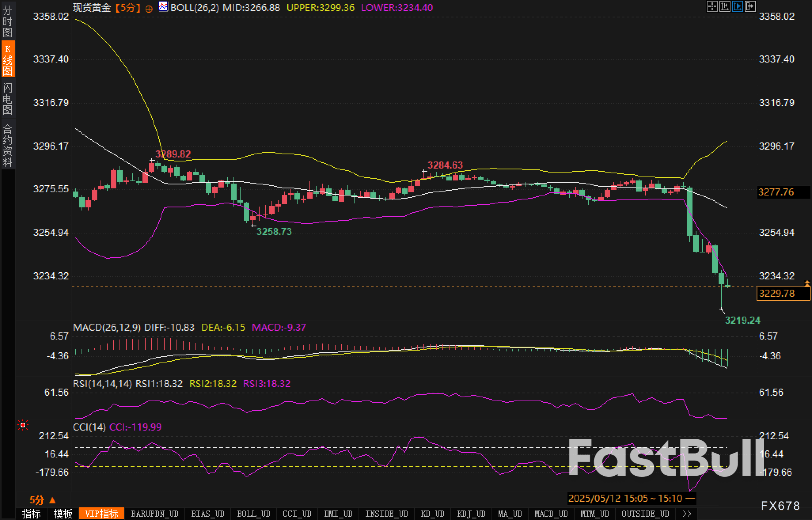
Task: Click the panel expand arrow icon
Action: point(750,6)
